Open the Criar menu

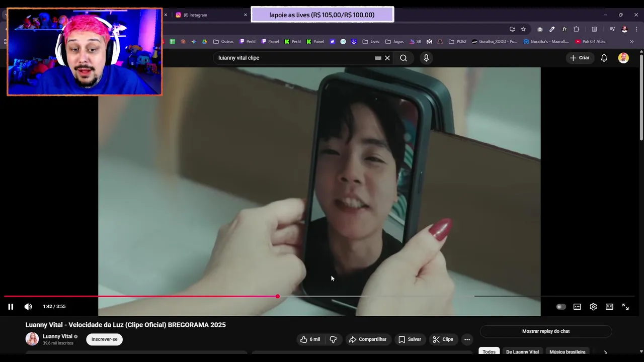[x=579, y=58]
